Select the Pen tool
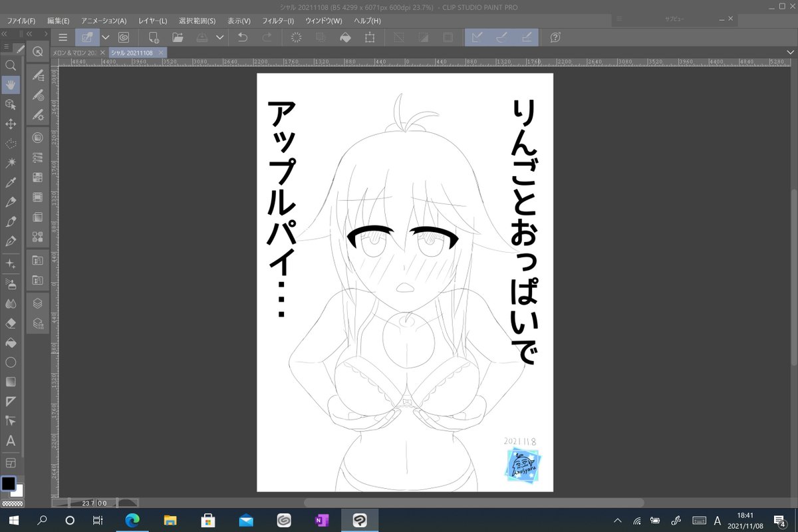Viewport: 798px width, 532px height. click(11, 202)
